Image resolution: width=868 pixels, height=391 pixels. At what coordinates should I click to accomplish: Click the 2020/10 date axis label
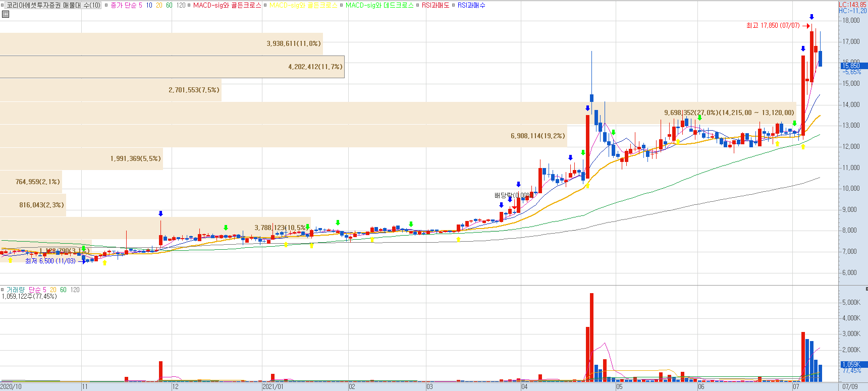tap(11, 387)
